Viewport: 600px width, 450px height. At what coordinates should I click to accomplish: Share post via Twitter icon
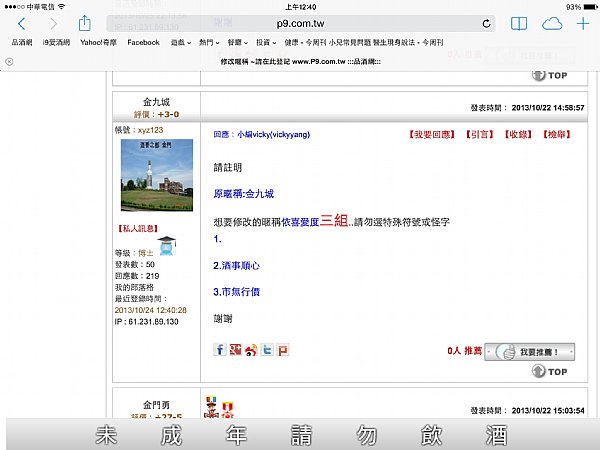tap(267, 349)
